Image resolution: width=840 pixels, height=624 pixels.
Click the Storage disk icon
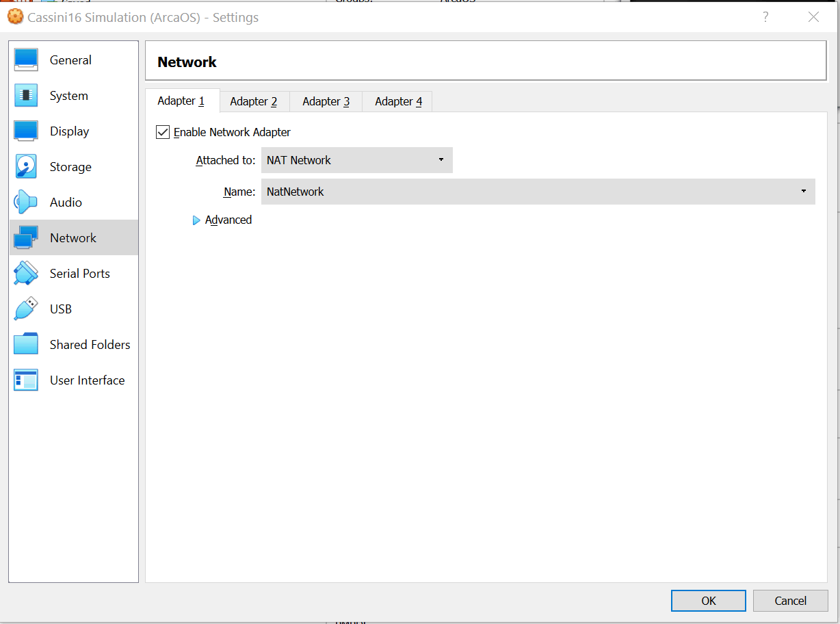click(x=26, y=167)
